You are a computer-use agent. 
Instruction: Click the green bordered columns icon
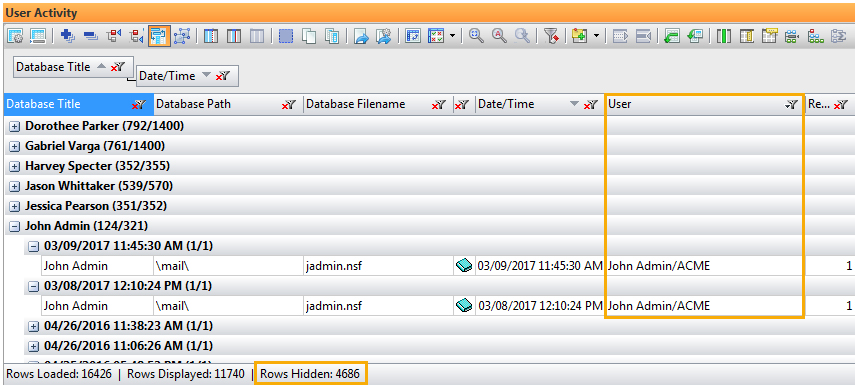pos(724,36)
